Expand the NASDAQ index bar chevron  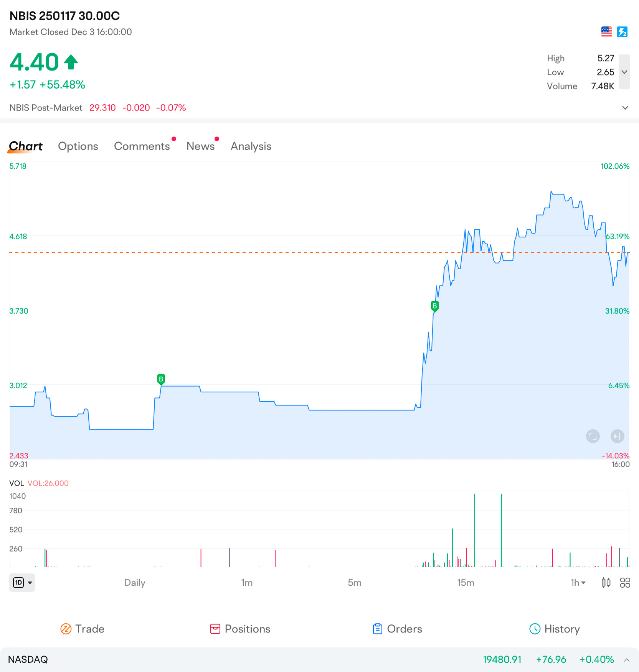coord(627,660)
